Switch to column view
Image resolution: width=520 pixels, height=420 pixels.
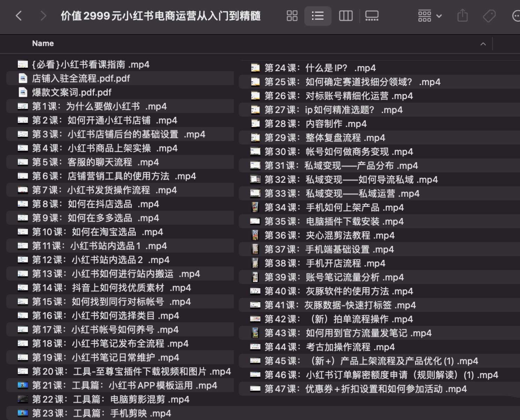[346, 15]
